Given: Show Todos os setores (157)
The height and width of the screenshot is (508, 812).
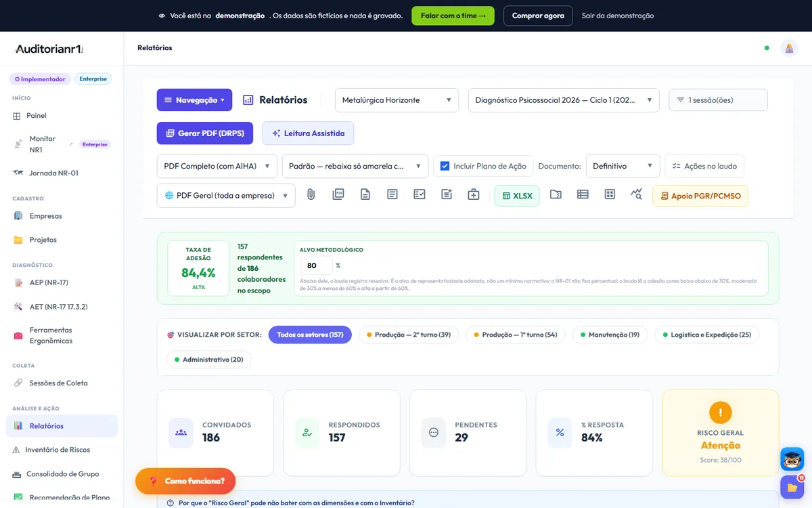Looking at the screenshot, I should 310,335.
